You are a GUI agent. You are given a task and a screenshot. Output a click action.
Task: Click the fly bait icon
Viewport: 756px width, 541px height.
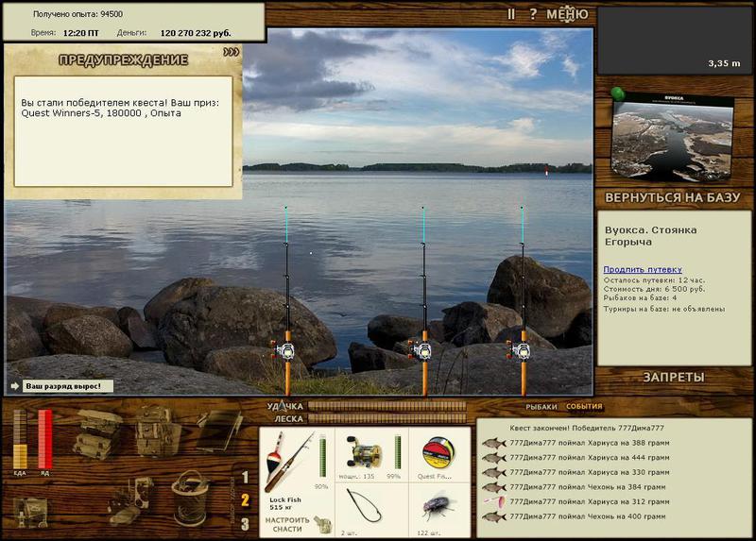(x=438, y=506)
